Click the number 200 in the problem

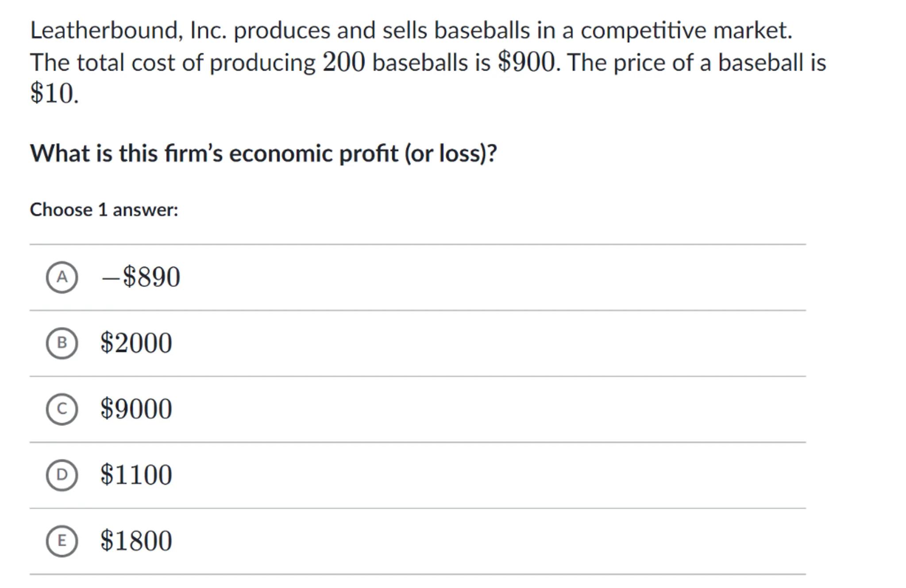tap(344, 62)
